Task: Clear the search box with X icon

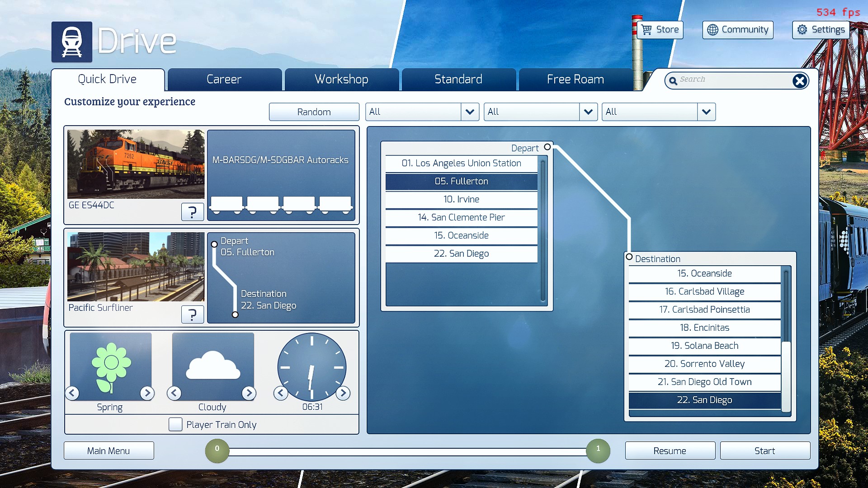Action: [x=799, y=81]
